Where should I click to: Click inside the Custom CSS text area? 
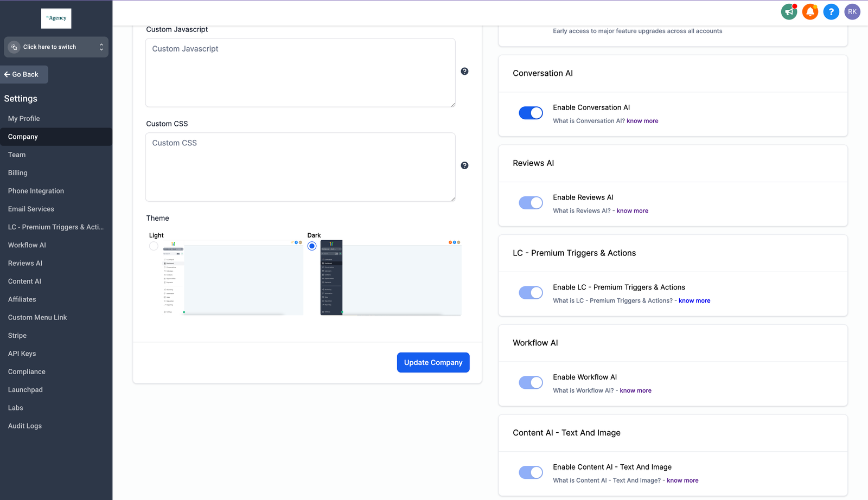tap(300, 167)
